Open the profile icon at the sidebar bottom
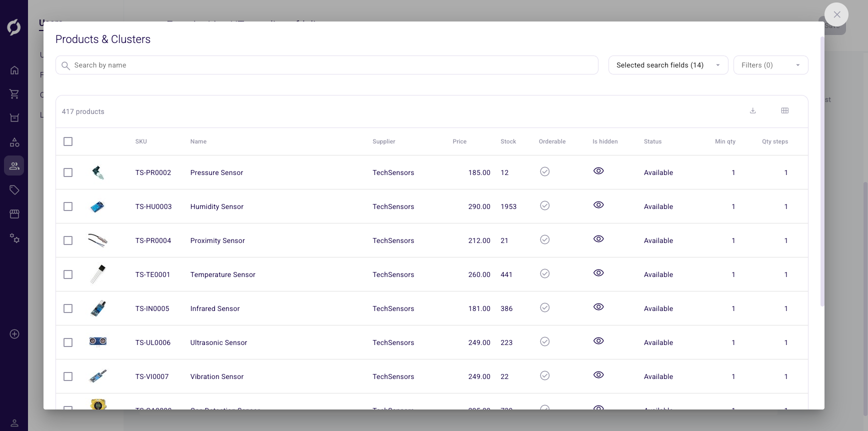Image resolution: width=868 pixels, height=431 pixels. click(x=14, y=423)
